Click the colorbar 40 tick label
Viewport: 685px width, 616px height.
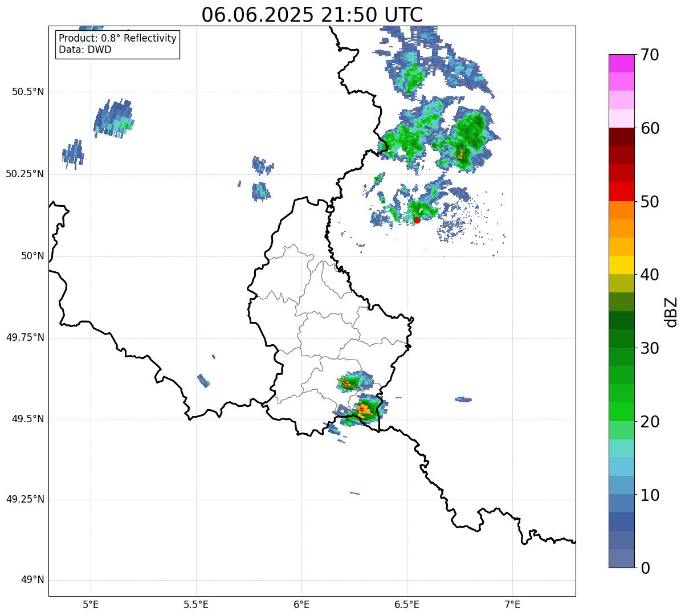tap(650, 275)
